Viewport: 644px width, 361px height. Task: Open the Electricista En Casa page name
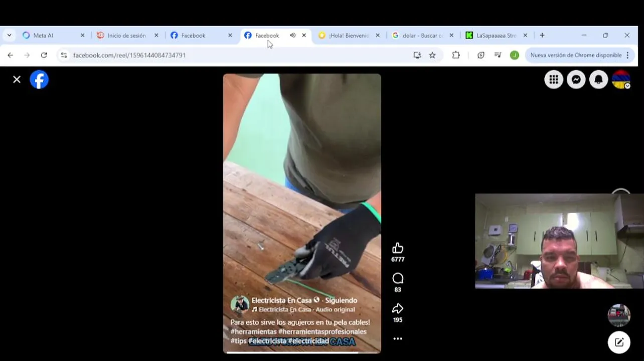pos(281,300)
